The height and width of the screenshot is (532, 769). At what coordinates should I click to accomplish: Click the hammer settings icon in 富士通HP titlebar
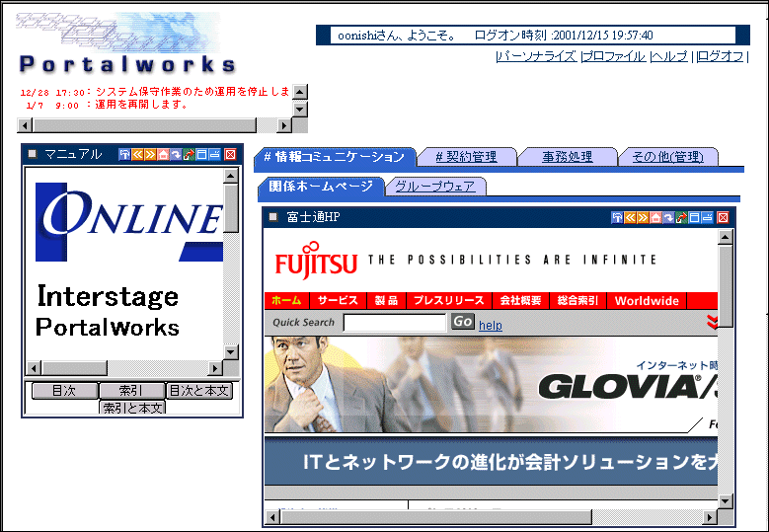[x=617, y=218]
